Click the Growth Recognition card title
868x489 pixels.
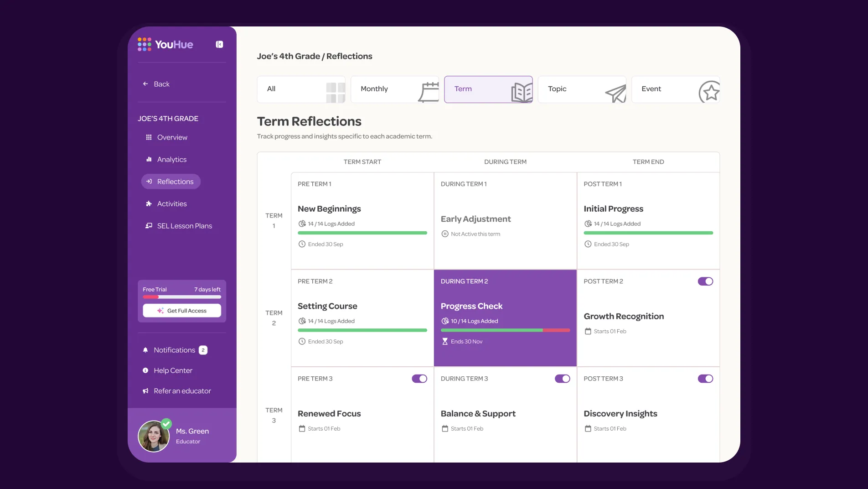tap(624, 316)
